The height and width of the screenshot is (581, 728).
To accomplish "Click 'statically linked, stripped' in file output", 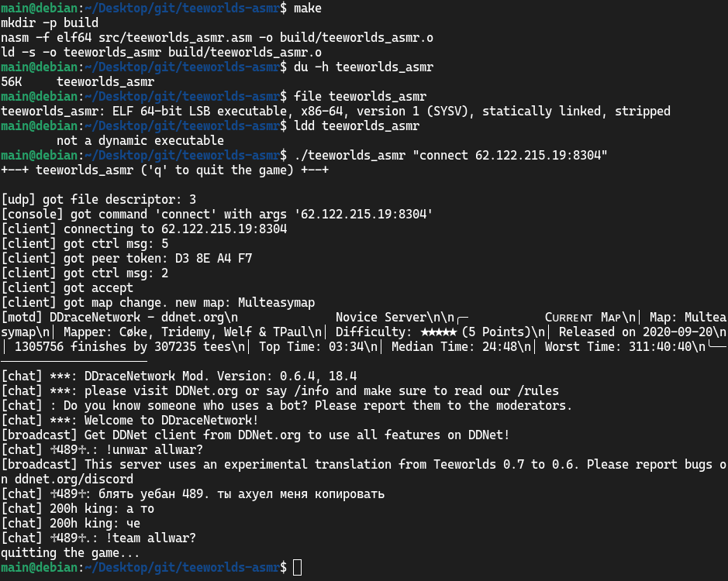I will pos(576,112).
